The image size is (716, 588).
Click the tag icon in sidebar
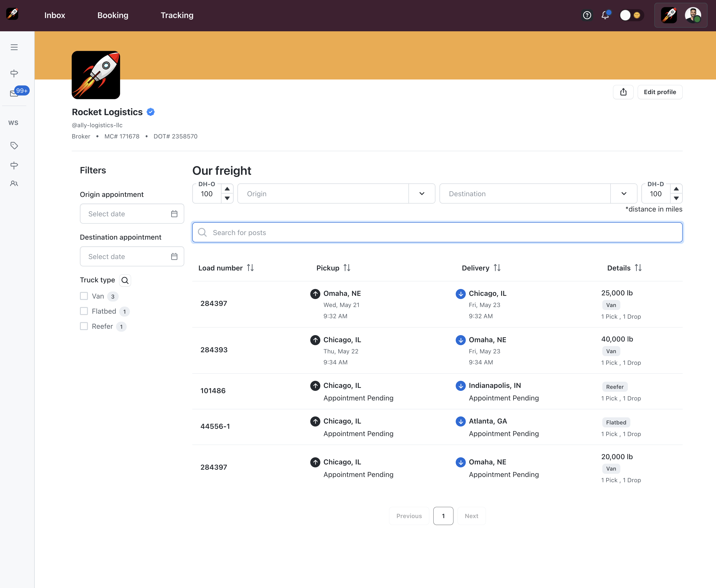tap(14, 146)
